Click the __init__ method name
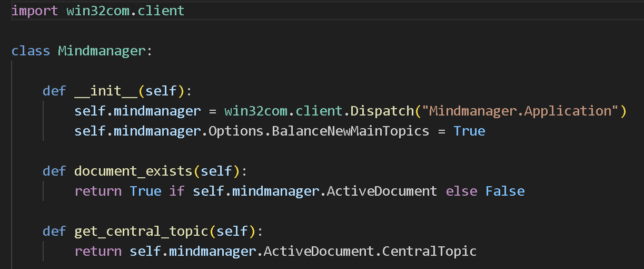The width and height of the screenshot is (644, 269). pos(106,91)
